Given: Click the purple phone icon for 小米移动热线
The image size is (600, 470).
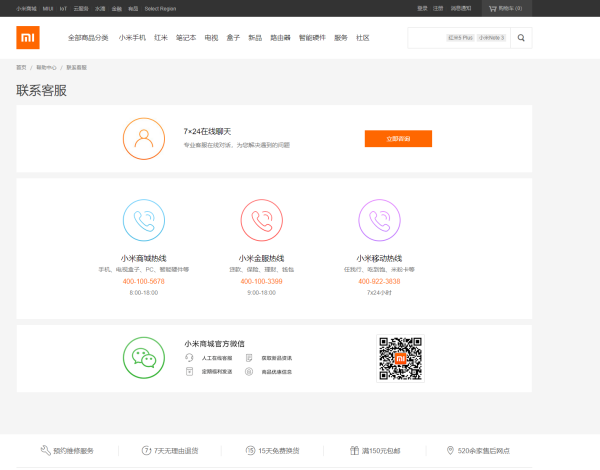Looking at the screenshot, I should pos(379,220).
